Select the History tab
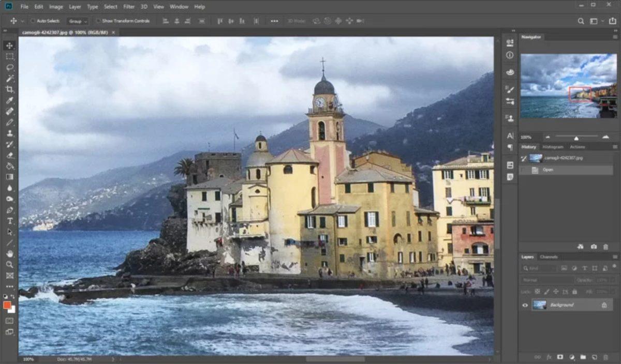The width and height of the screenshot is (621, 364). pyautogui.click(x=528, y=146)
